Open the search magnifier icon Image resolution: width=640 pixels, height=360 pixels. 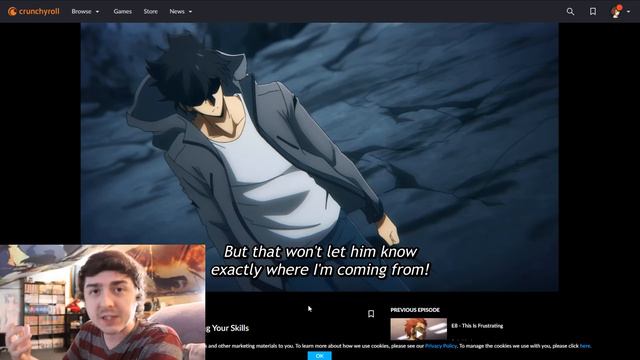(x=570, y=11)
